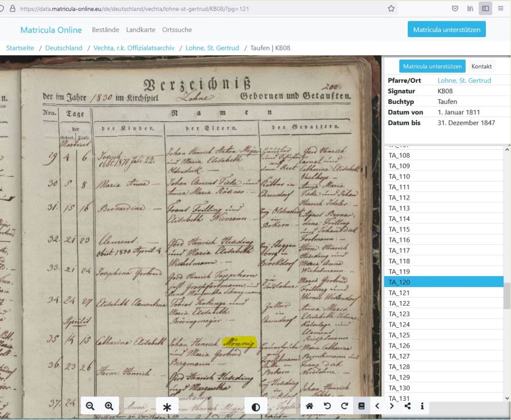Image resolution: width=511 pixels, height=420 pixels.
Task: Open Bestände menu item
Action: (106, 30)
